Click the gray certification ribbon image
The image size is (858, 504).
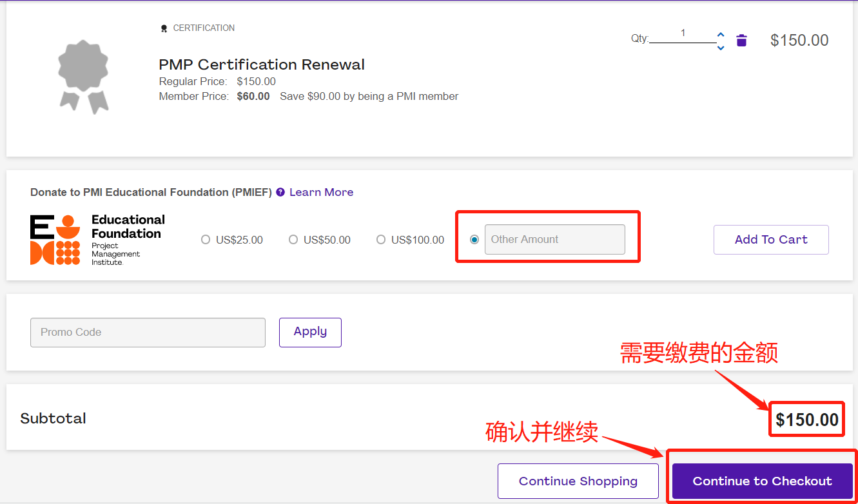pos(83,77)
